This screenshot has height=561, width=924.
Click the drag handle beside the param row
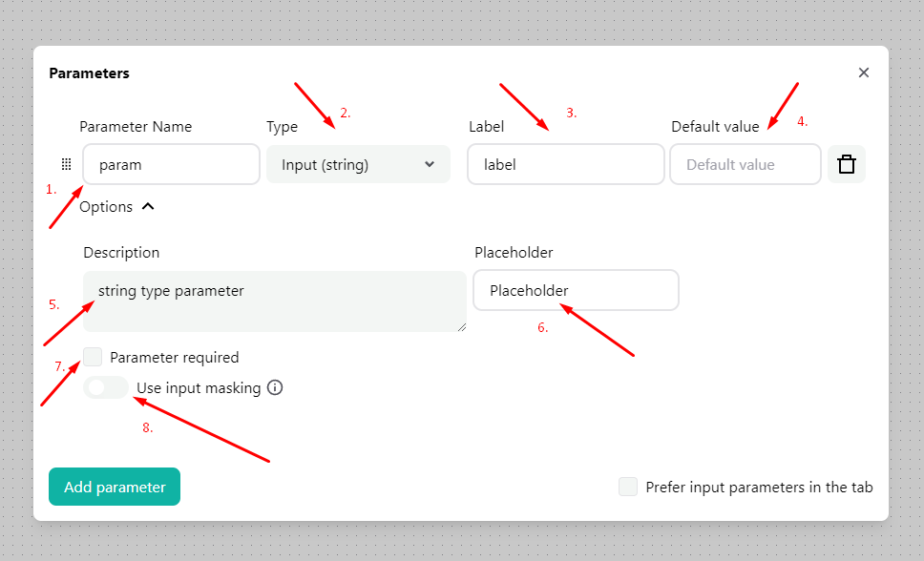[66, 164]
